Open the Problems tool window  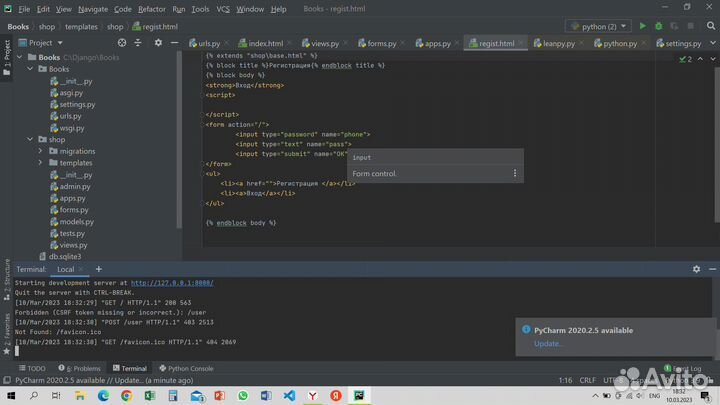(x=79, y=368)
